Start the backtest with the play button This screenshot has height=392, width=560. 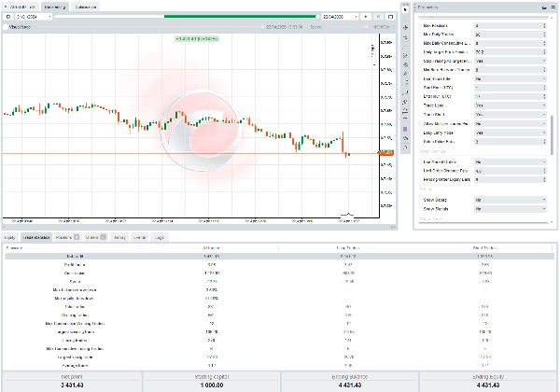(x=365, y=17)
